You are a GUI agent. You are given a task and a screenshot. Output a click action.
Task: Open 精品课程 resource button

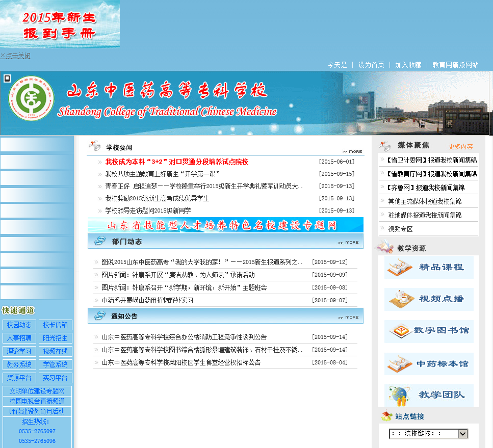tap(429, 268)
